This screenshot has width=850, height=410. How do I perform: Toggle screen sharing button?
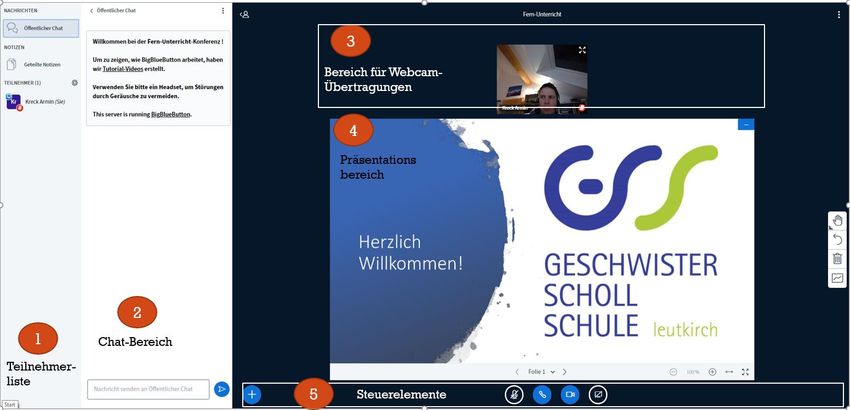(x=598, y=395)
